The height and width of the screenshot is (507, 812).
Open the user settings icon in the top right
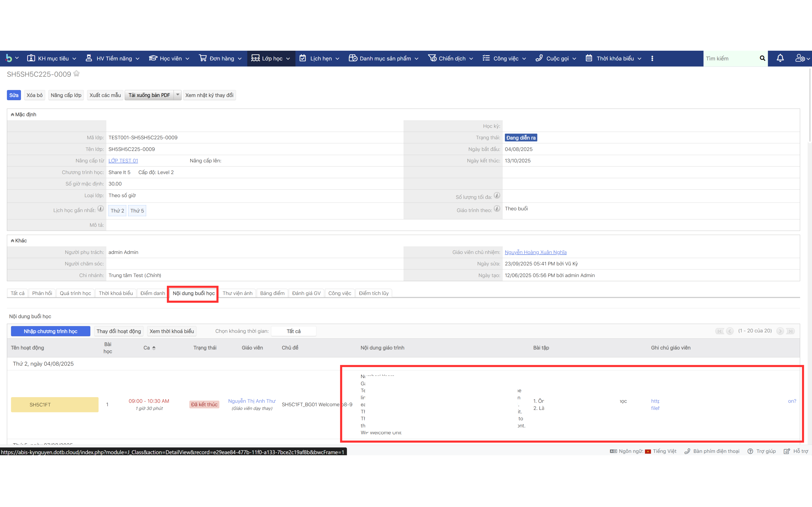click(x=800, y=58)
